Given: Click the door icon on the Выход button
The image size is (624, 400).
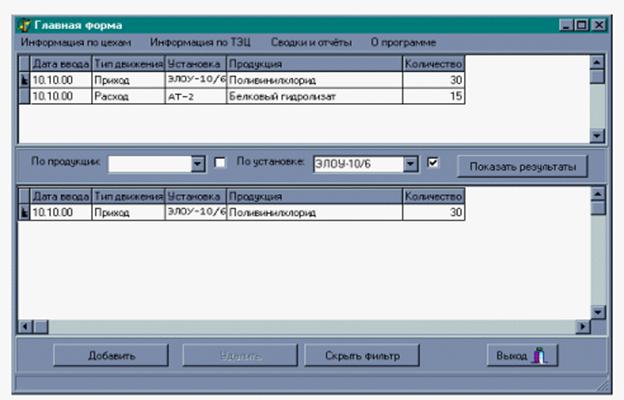Looking at the screenshot, I should click(538, 355).
